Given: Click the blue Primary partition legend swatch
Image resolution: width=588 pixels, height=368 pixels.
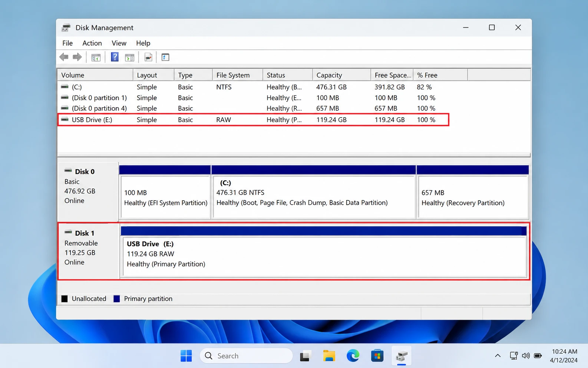Looking at the screenshot, I should point(117,299).
